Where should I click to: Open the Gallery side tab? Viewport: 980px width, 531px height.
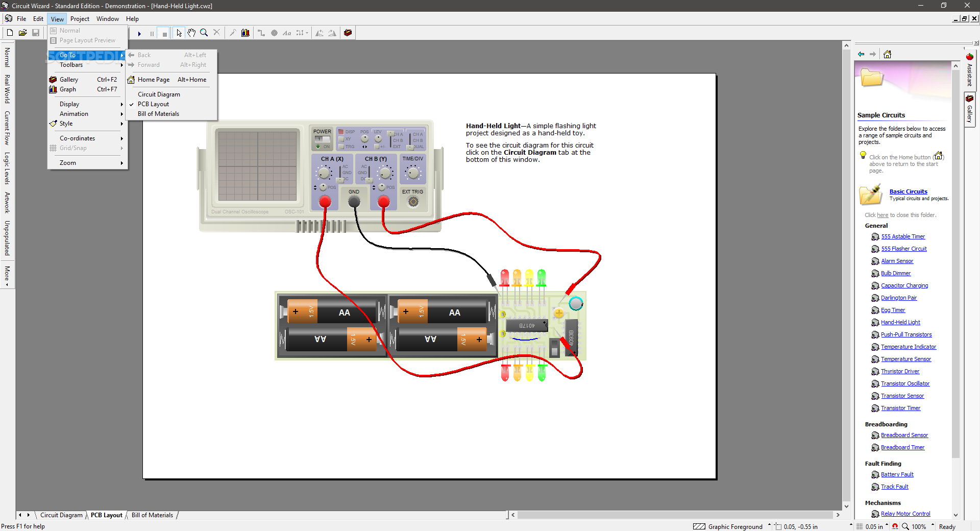click(970, 109)
